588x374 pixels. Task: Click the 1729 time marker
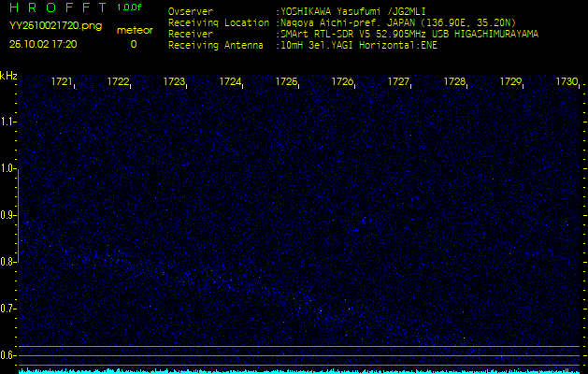(x=510, y=81)
